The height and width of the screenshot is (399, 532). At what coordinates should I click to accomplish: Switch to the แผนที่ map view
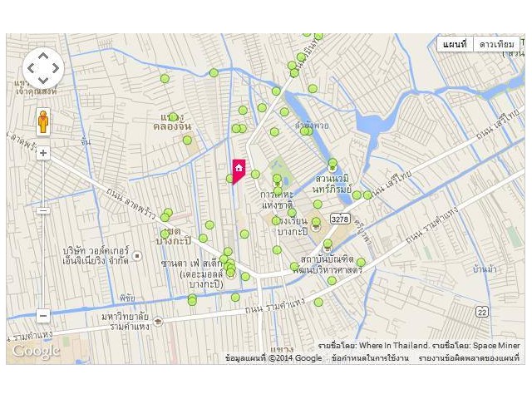click(x=455, y=44)
